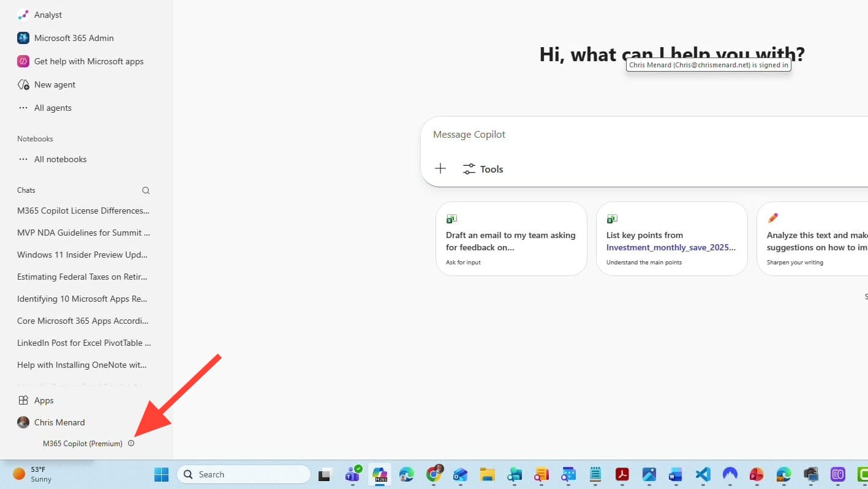
Task: Select the MVP NDA Guidelines for Summit chat
Action: click(83, 233)
